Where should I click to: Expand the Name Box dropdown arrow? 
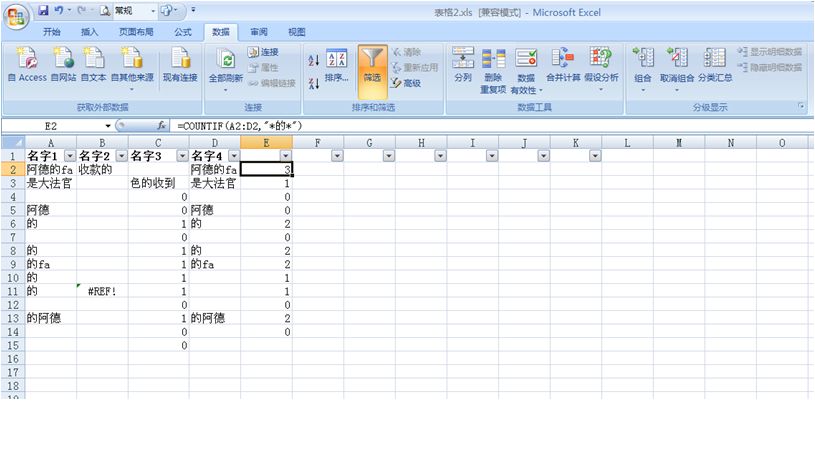click(108, 126)
